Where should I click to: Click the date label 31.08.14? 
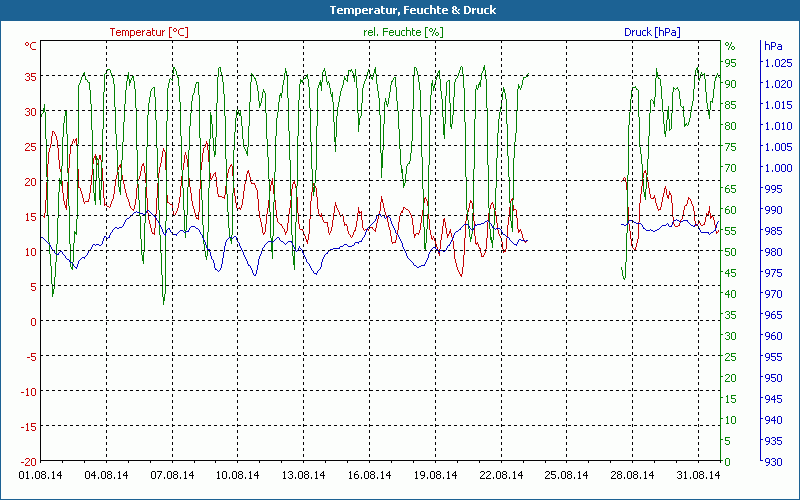point(698,475)
